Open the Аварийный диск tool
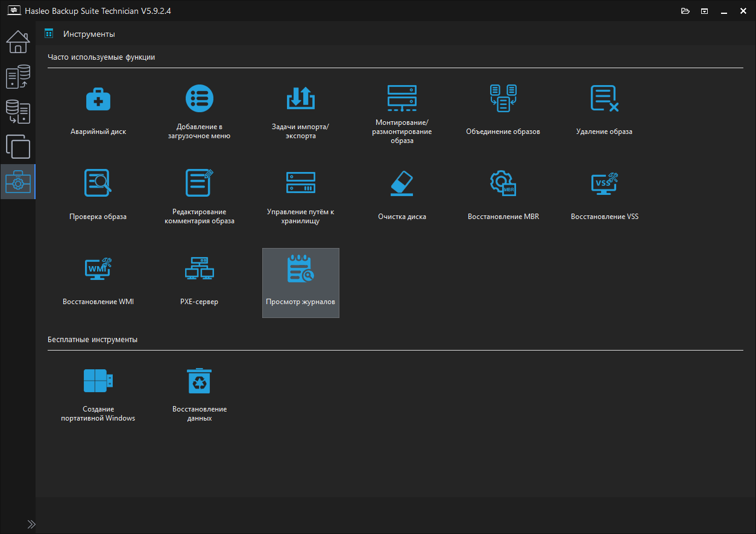 tap(98, 110)
